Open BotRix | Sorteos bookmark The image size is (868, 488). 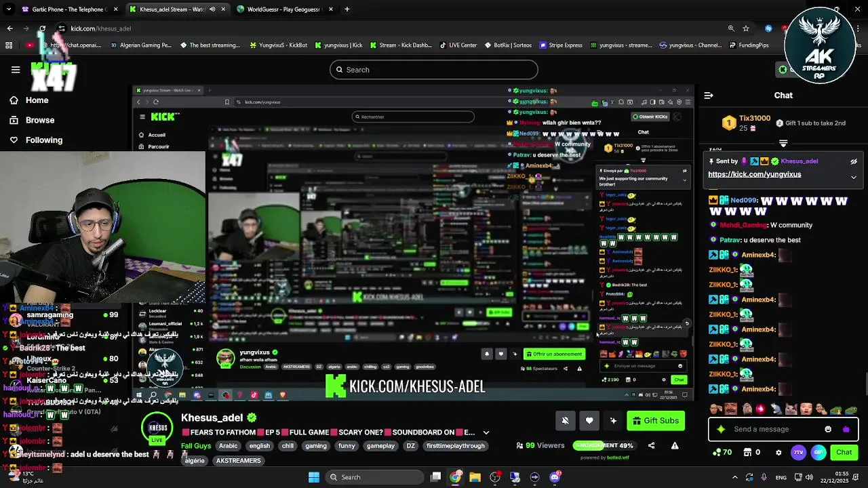click(x=509, y=45)
